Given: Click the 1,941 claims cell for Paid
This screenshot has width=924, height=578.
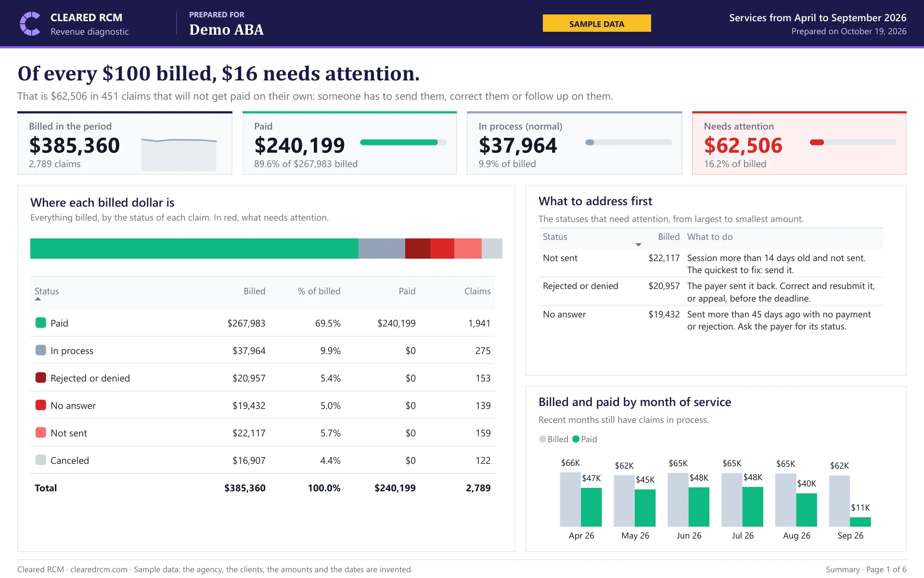Looking at the screenshot, I should [x=479, y=323].
